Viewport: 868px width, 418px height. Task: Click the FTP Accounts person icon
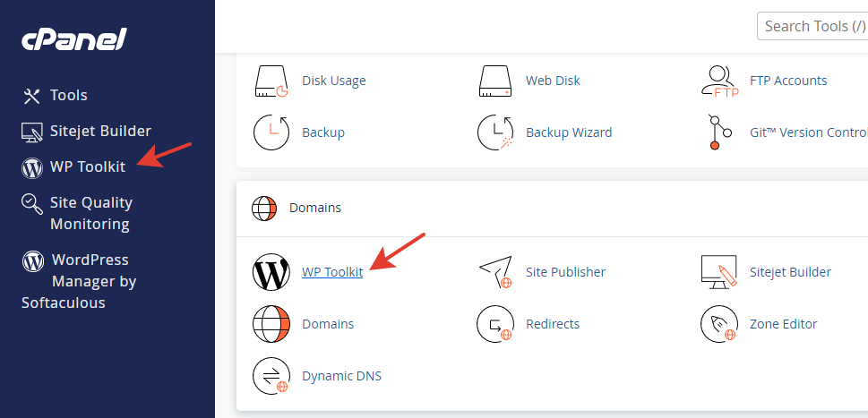pos(719,81)
